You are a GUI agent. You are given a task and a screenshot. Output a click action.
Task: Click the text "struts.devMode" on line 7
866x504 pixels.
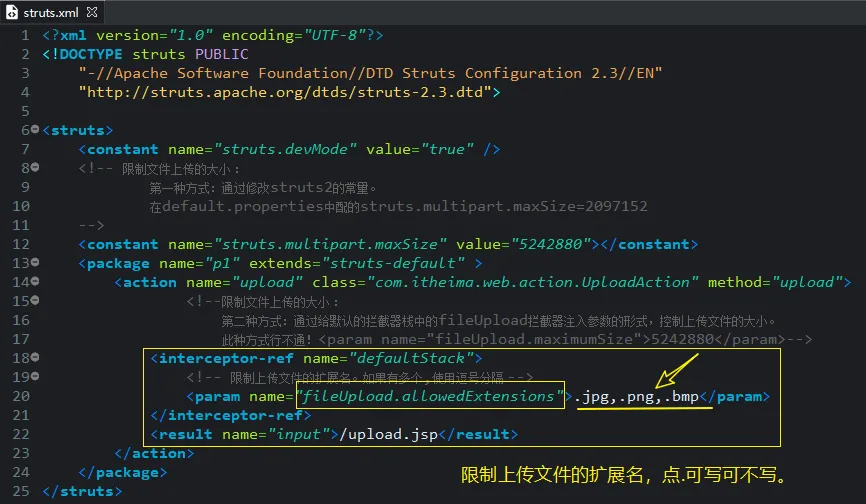[285, 149]
